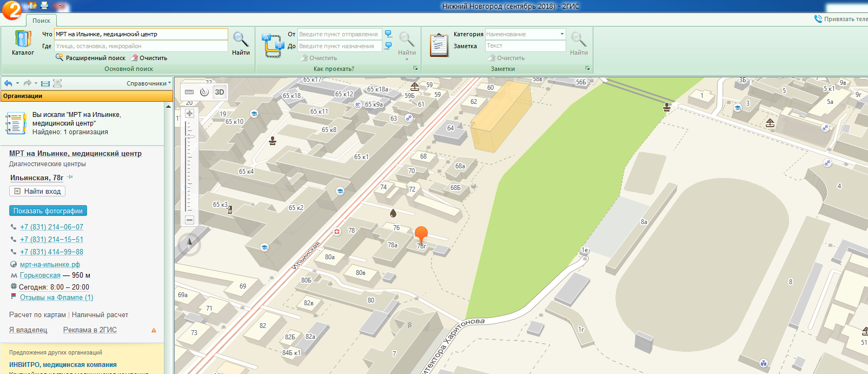Click the dark drop icon near building 76
This screenshot has height=374, width=868.
(x=393, y=213)
